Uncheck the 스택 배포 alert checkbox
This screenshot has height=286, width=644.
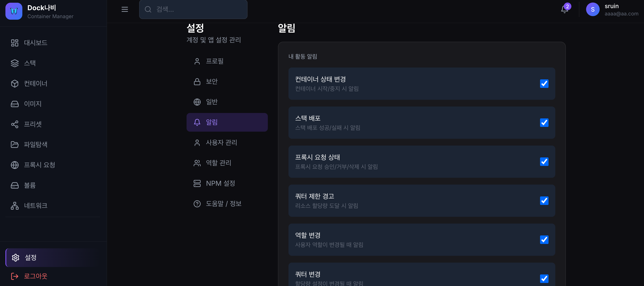point(544,123)
